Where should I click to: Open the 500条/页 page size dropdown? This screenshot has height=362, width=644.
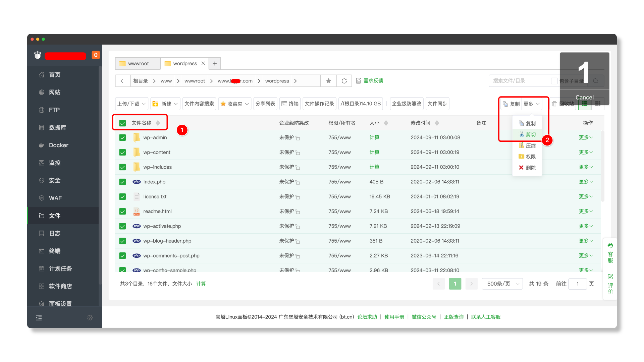click(502, 284)
